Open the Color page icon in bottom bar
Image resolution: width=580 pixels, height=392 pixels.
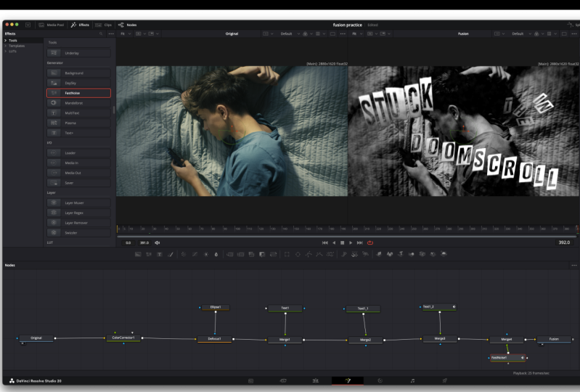pos(379,380)
